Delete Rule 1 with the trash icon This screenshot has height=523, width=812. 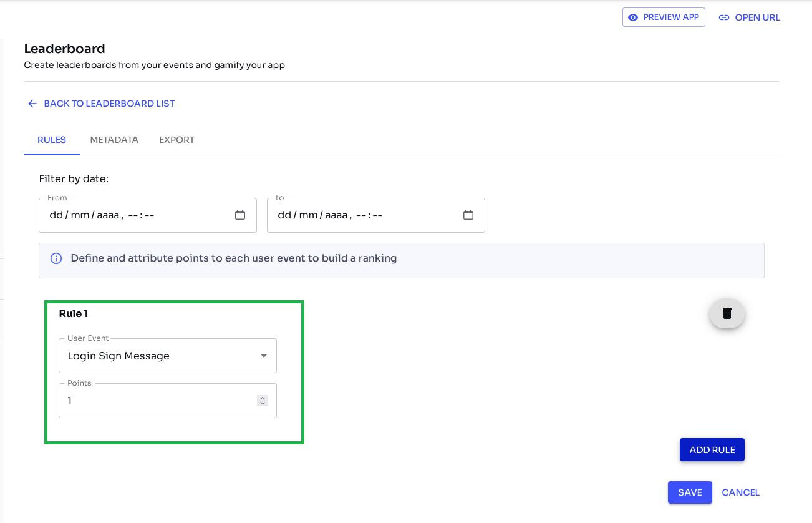pyautogui.click(x=727, y=313)
